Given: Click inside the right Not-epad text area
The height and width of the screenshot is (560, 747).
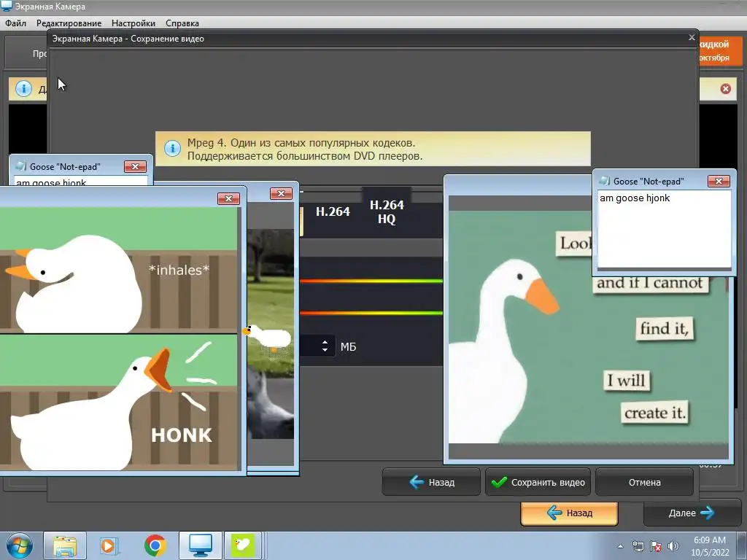Looking at the screenshot, I should click(664, 230).
